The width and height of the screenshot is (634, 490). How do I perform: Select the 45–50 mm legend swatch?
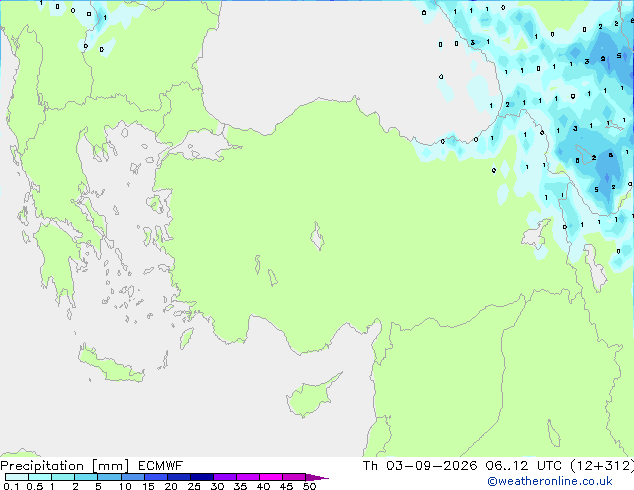pyautogui.click(x=294, y=477)
